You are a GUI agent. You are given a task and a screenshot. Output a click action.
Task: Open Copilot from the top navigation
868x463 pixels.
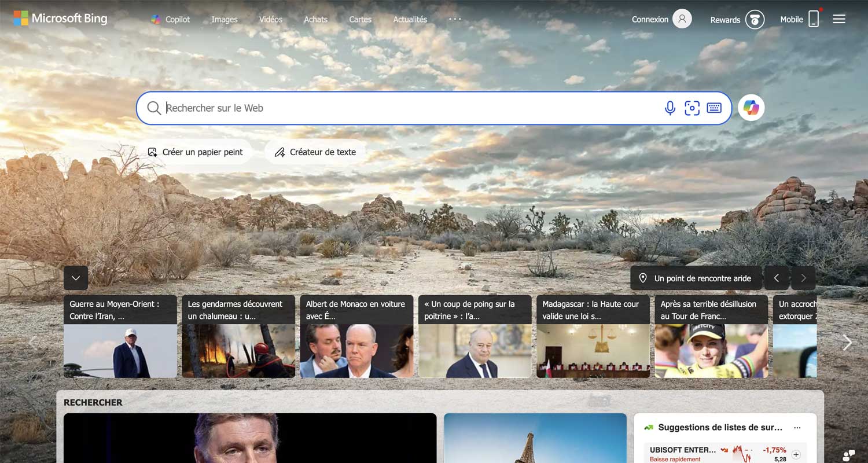(x=171, y=19)
